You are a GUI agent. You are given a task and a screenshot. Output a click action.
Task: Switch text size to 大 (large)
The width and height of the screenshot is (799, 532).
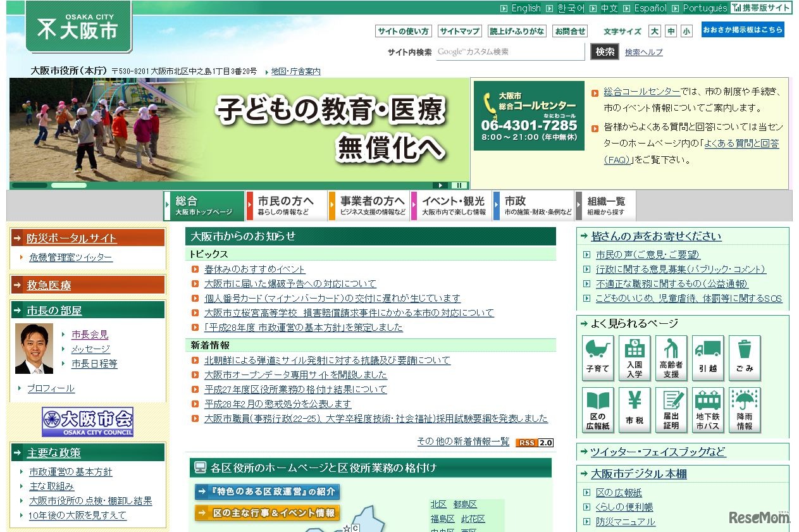tap(655, 31)
